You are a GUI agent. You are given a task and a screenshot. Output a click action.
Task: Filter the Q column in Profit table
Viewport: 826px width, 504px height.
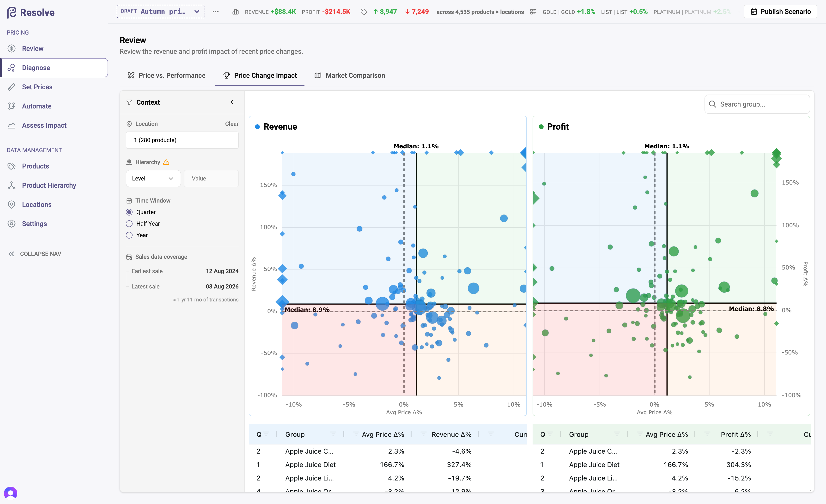pos(550,434)
